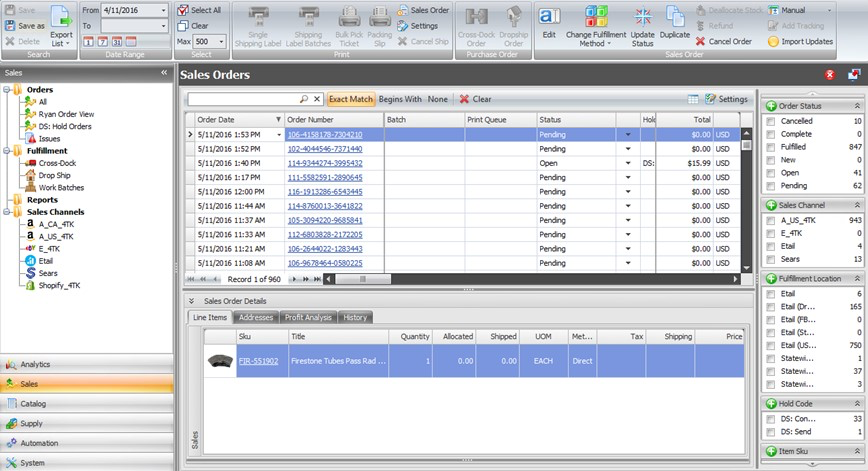
Task: Open the column chooser grid icon
Action: [693, 99]
